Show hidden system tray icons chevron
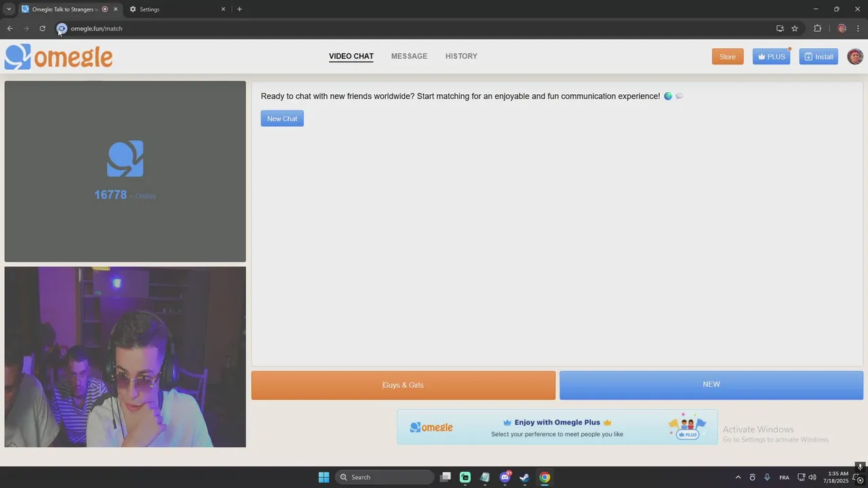Viewport: 868px width, 488px height. pyautogui.click(x=738, y=477)
